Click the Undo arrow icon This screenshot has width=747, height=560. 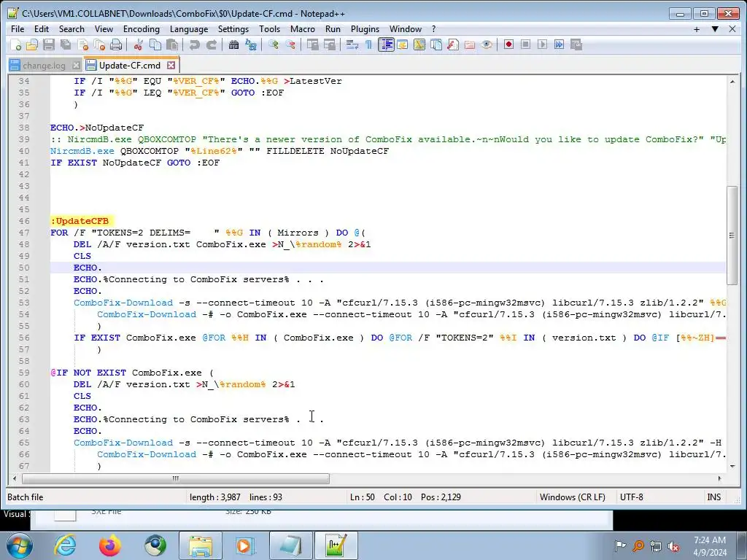pyautogui.click(x=194, y=44)
